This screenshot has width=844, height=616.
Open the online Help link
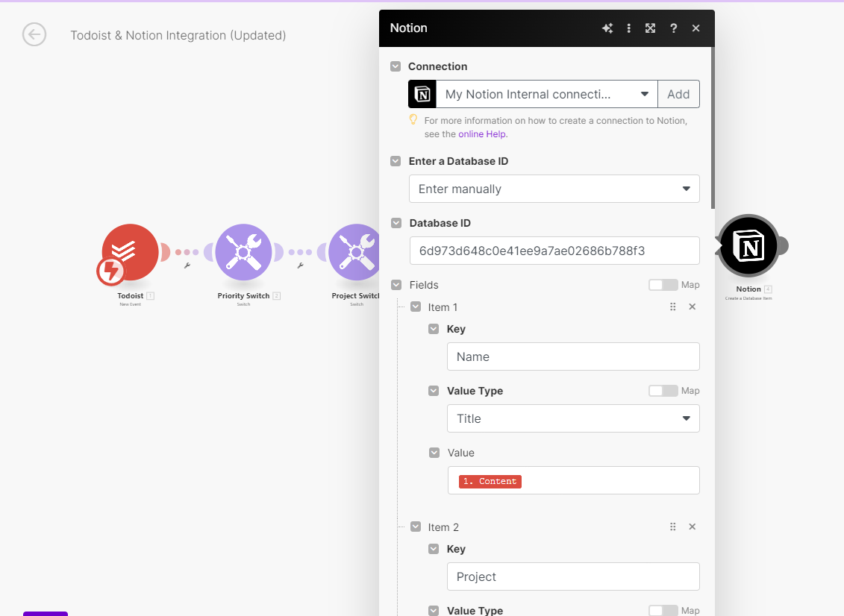482,134
